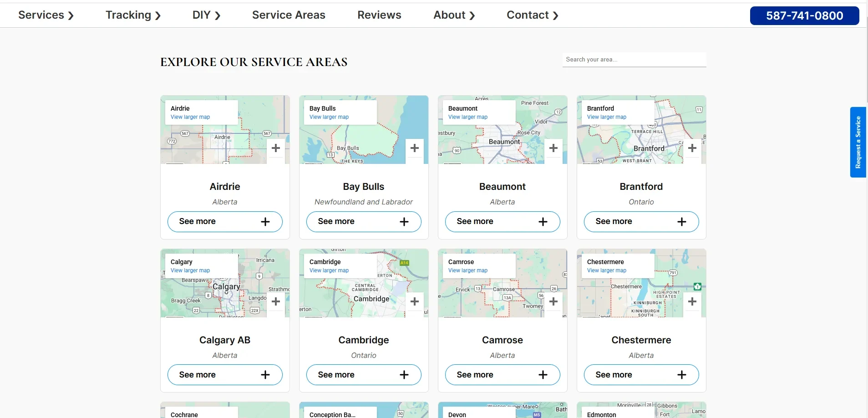Viewport: 868px width, 418px height.
Task: Open View larger map for Airdrie
Action: (x=190, y=117)
